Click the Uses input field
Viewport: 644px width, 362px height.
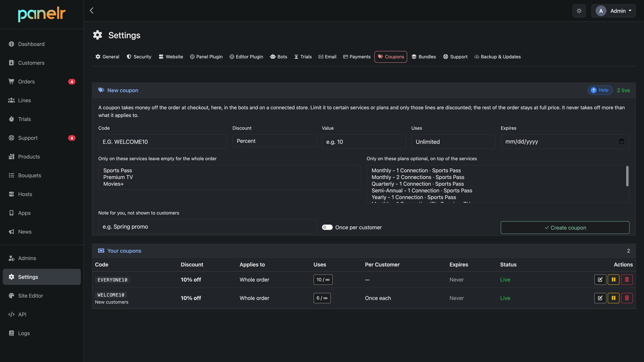pyautogui.click(x=453, y=142)
